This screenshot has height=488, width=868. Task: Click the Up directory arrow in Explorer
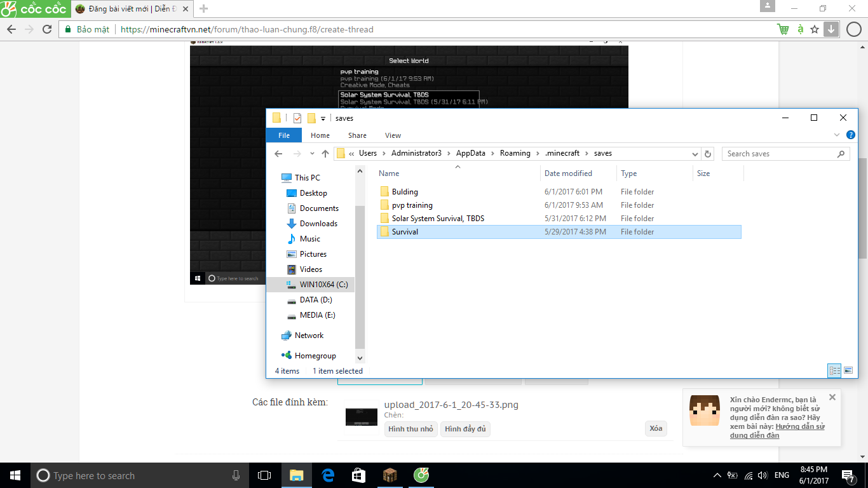point(325,154)
